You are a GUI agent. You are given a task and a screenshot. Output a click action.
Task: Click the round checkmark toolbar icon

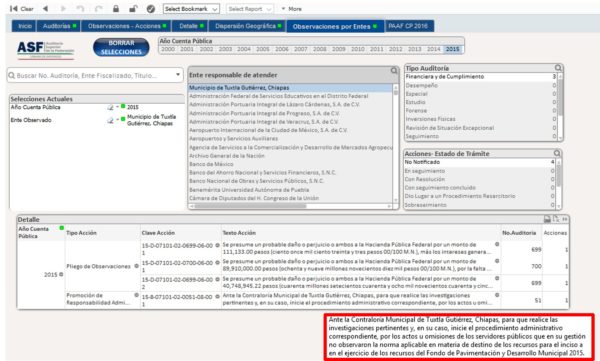tap(151, 8)
